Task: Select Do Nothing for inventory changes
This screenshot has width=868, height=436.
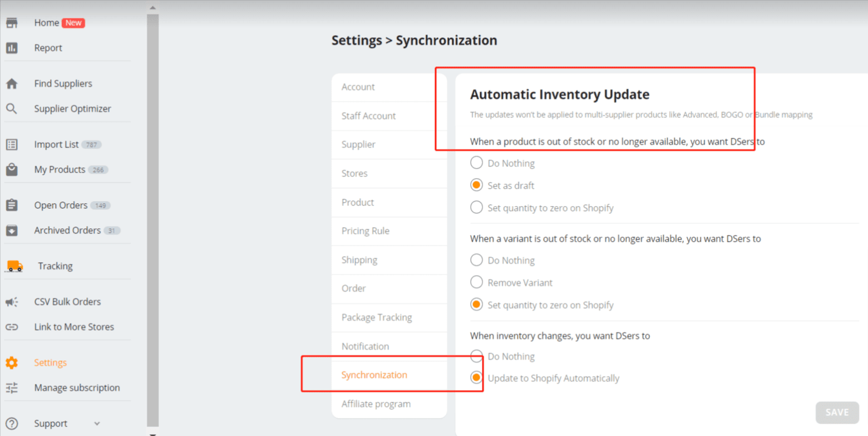Action: (476, 356)
